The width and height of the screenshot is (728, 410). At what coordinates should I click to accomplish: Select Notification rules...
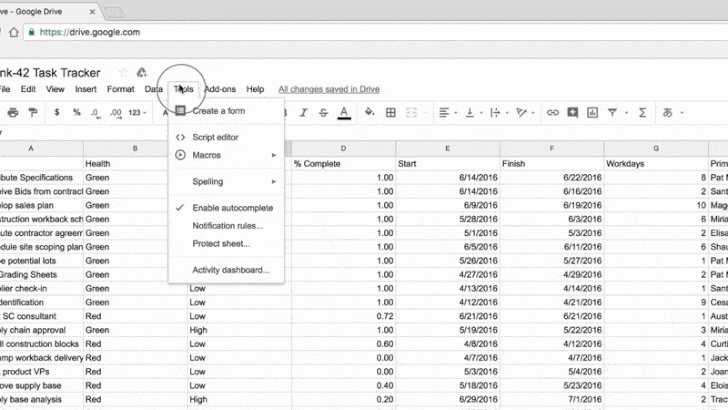pos(227,226)
